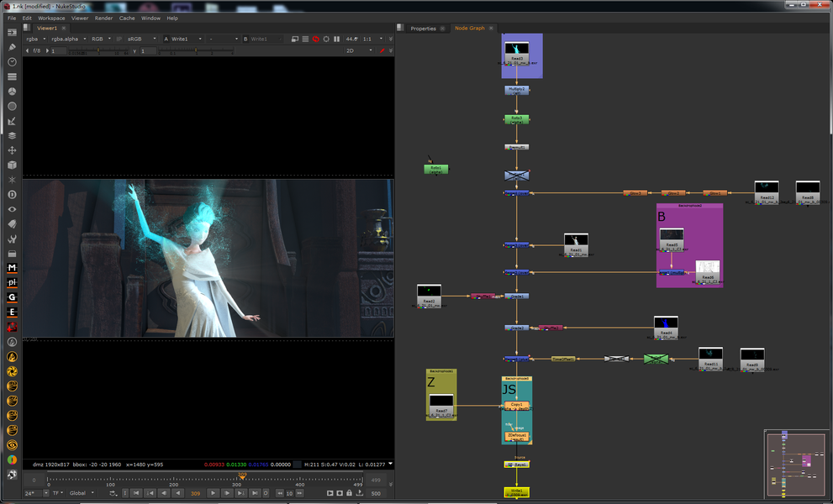Screen dimensions: 833x504
Task: Click the ROI region icon in viewer toolbar
Action: pos(295,39)
